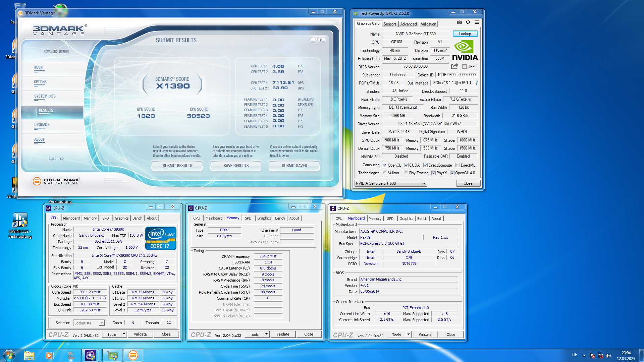Toggle the Ray Tracing checkbox
644x362 pixels.
click(x=406, y=173)
